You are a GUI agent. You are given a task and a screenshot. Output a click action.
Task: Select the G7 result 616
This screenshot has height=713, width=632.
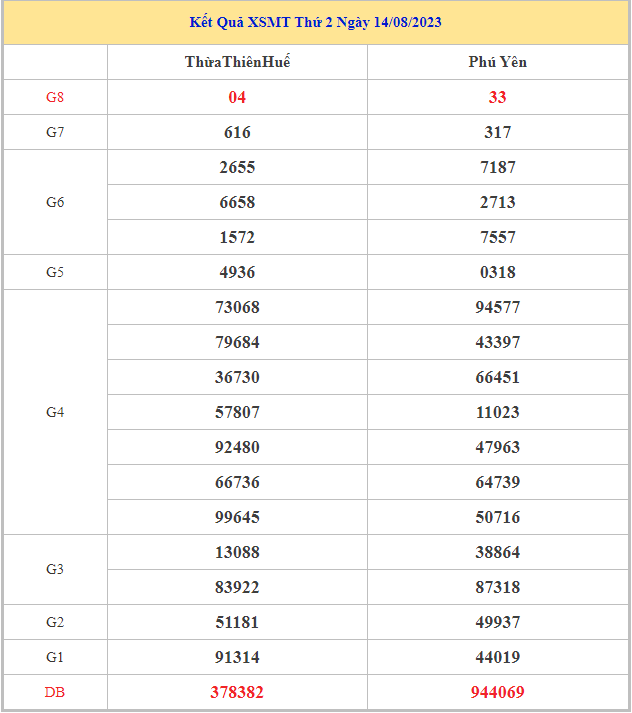pos(237,132)
